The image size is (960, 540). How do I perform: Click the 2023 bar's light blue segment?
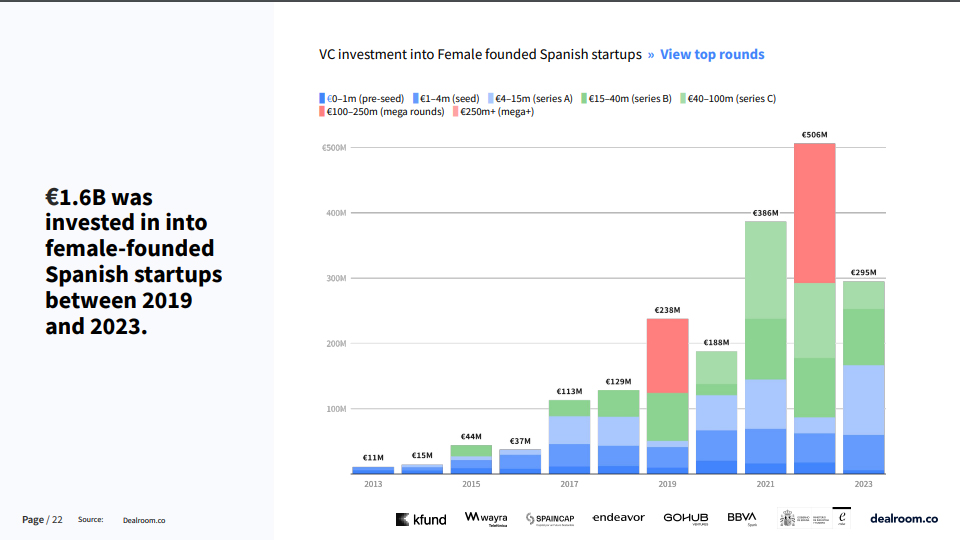pos(863,400)
